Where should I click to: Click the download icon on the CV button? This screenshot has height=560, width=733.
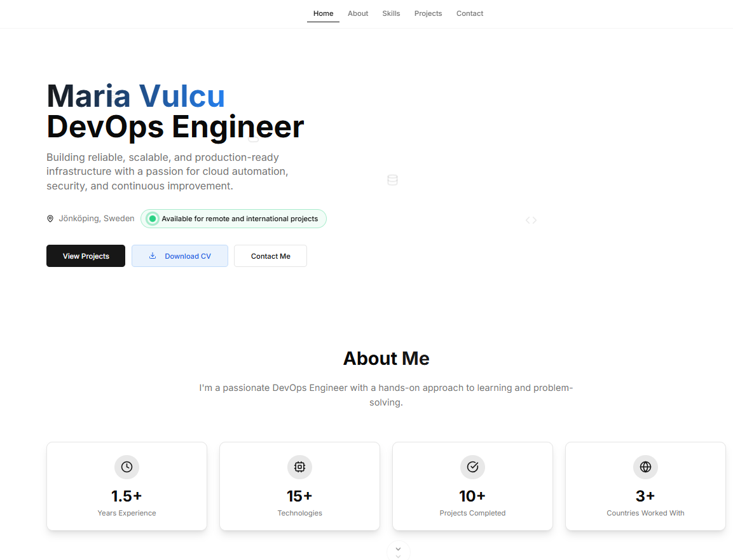(152, 255)
